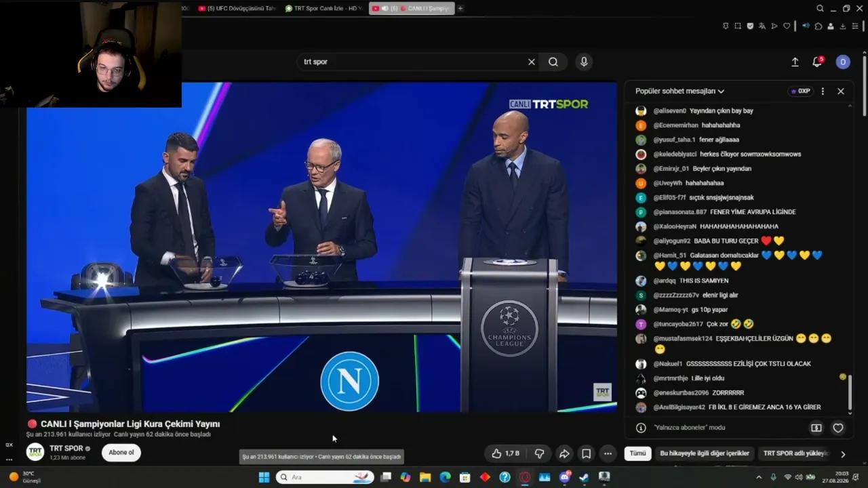Dislike the live stream video
868x488 pixels.
tap(540, 453)
